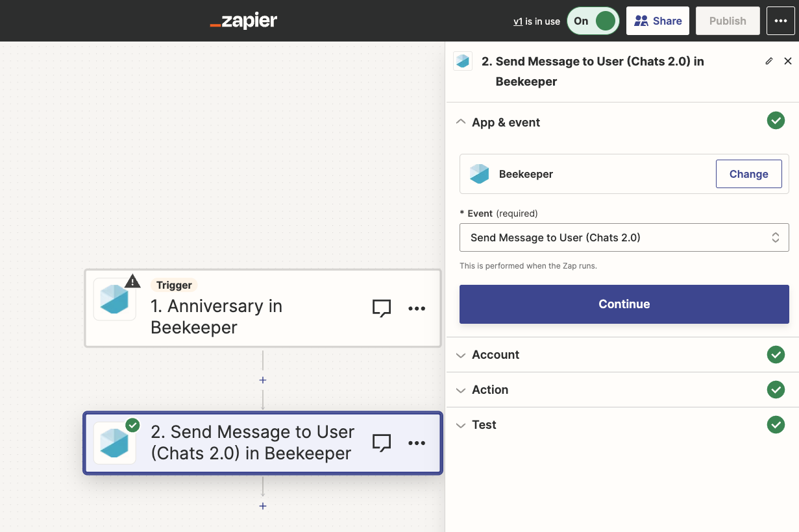Click the Beekeeper icon on Trigger step
799x532 pixels.
115,299
